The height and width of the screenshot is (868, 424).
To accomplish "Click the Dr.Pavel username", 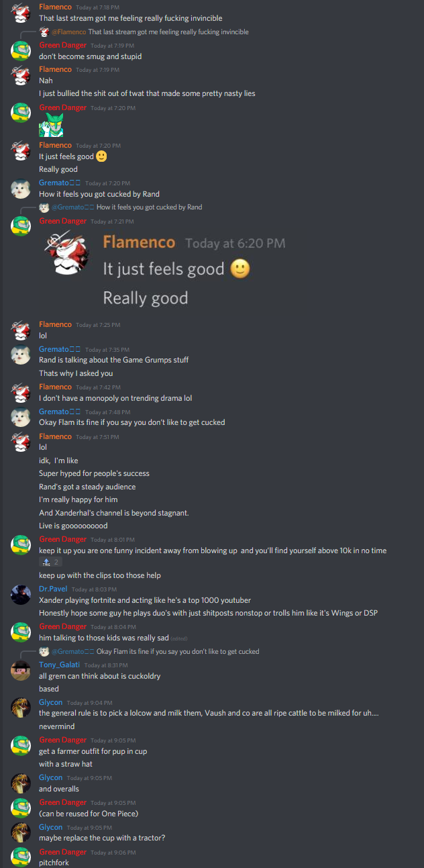I will [x=53, y=589].
